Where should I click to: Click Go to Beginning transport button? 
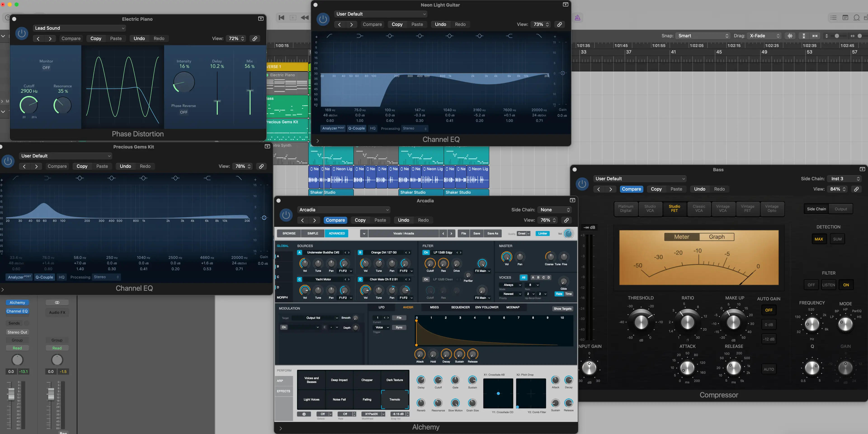[x=281, y=18]
